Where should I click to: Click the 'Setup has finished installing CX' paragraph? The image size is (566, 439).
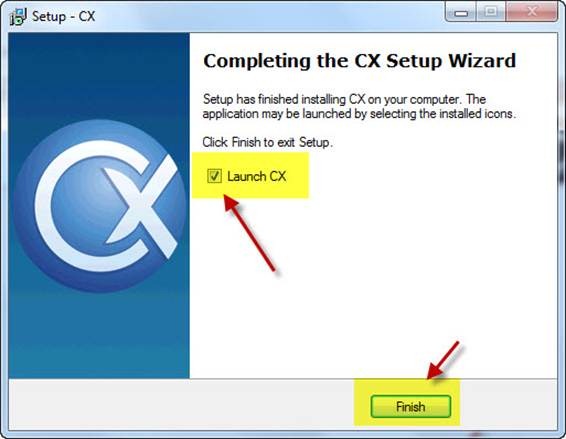pos(359,107)
